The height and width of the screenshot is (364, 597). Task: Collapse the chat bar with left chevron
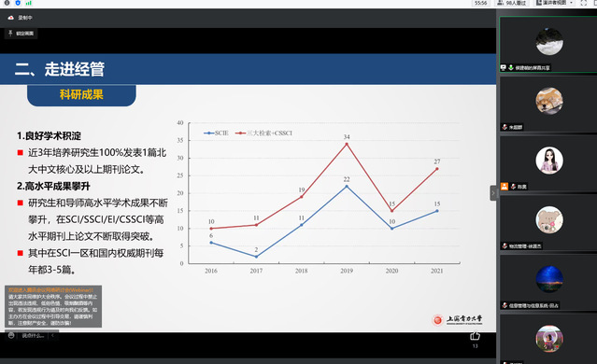coord(52,335)
